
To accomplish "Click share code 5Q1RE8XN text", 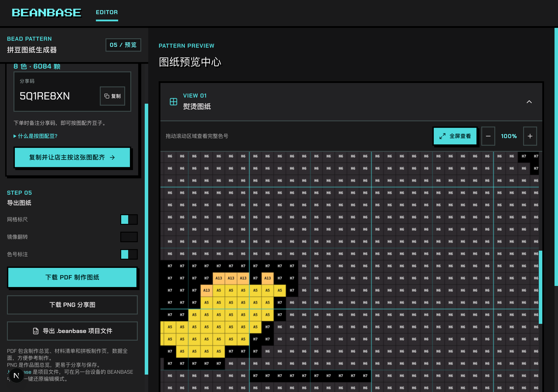I will click(x=44, y=96).
